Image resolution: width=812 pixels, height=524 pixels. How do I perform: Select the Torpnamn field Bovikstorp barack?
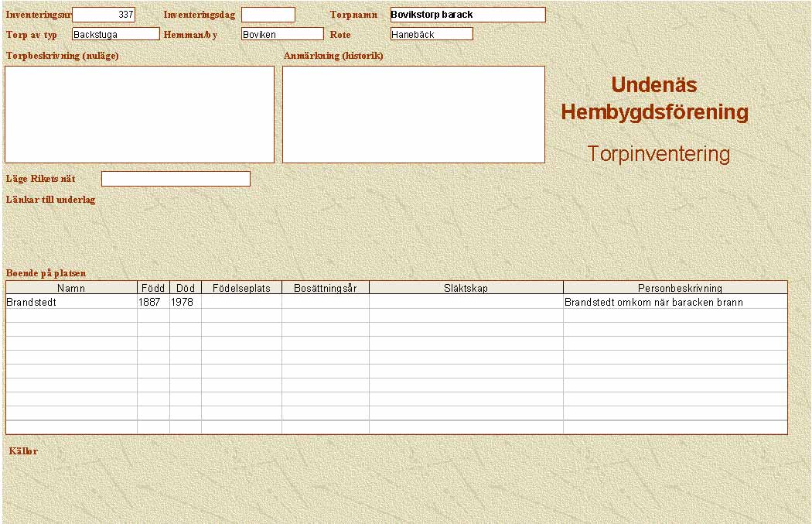467,15
